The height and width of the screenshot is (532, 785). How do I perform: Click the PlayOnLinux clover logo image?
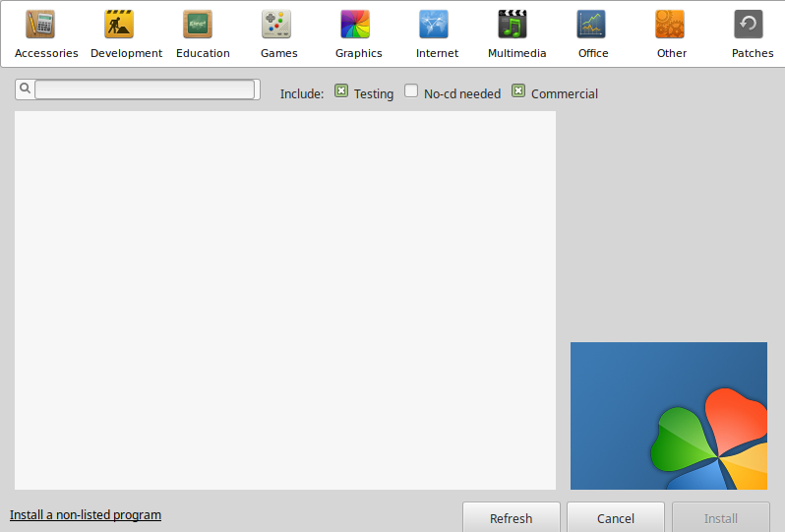(669, 416)
